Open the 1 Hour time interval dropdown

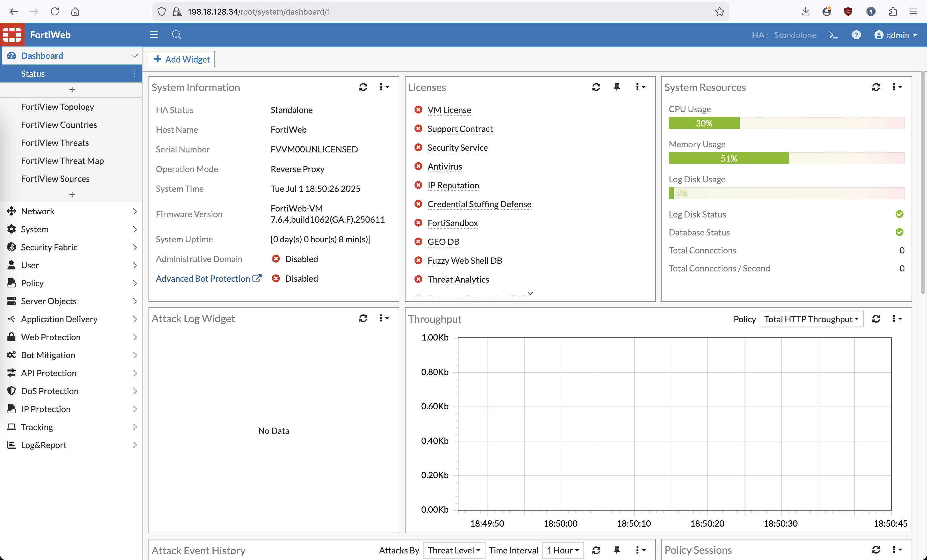pyautogui.click(x=562, y=550)
